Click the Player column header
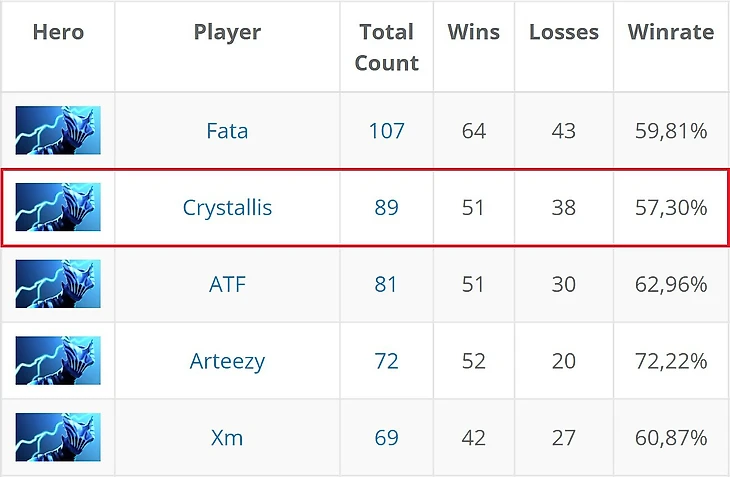Viewport: 730px width, 477px height. [227, 32]
